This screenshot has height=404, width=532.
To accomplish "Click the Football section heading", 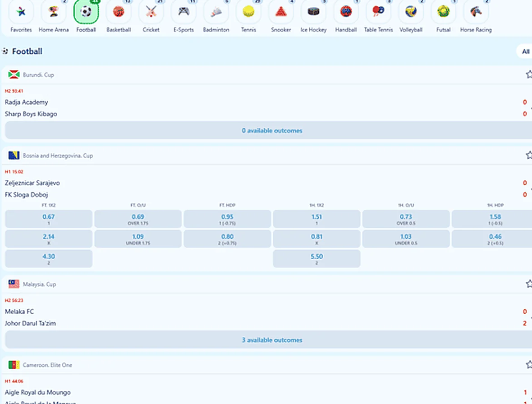I will [27, 51].
